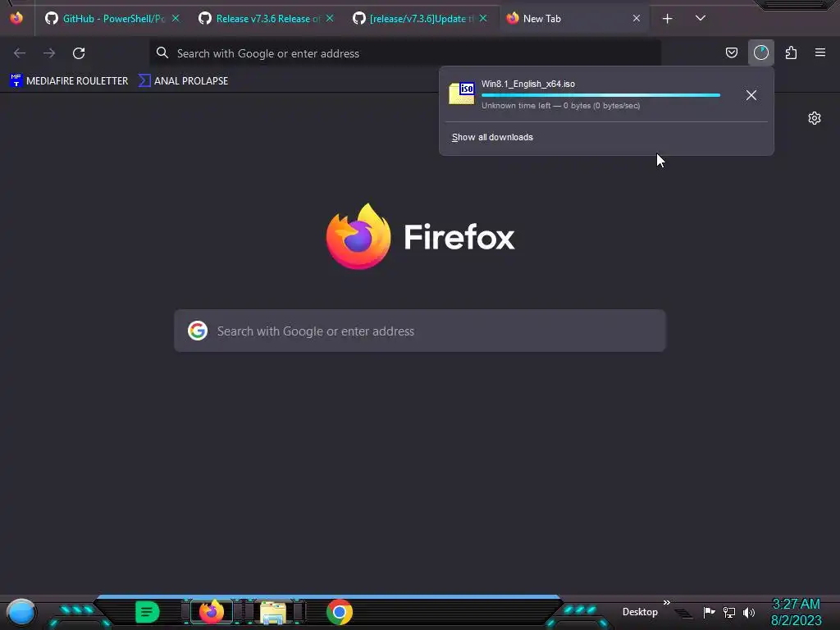Open the Start orb
The image size is (840, 630).
(21, 612)
